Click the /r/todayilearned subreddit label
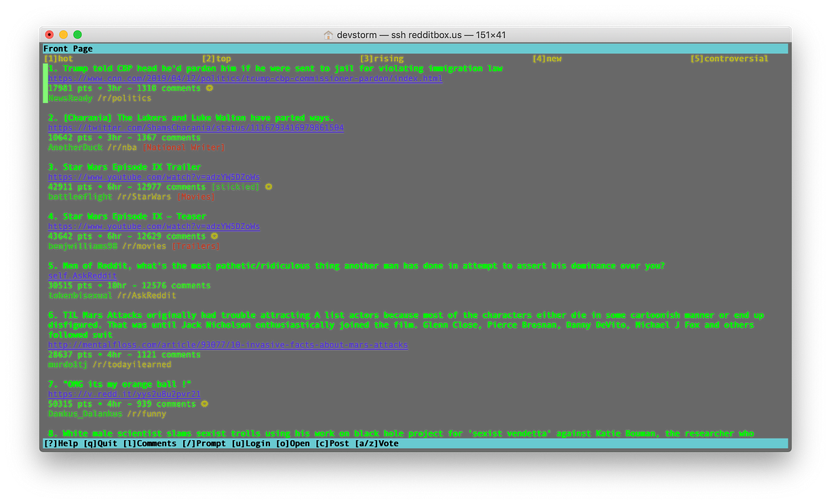This screenshot has height=504, width=831. point(132,364)
